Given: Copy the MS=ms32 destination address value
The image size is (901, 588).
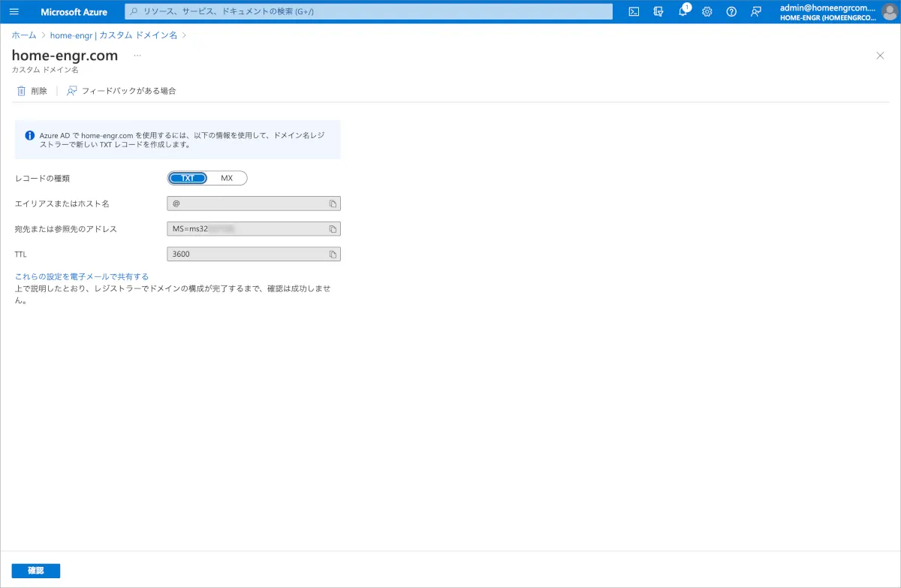Looking at the screenshot, I should tap(333, 229).
